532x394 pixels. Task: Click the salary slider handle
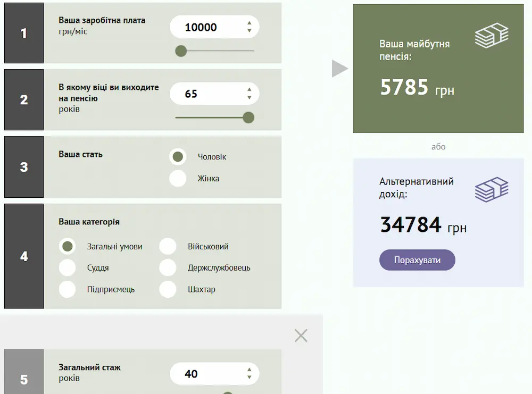181,51
